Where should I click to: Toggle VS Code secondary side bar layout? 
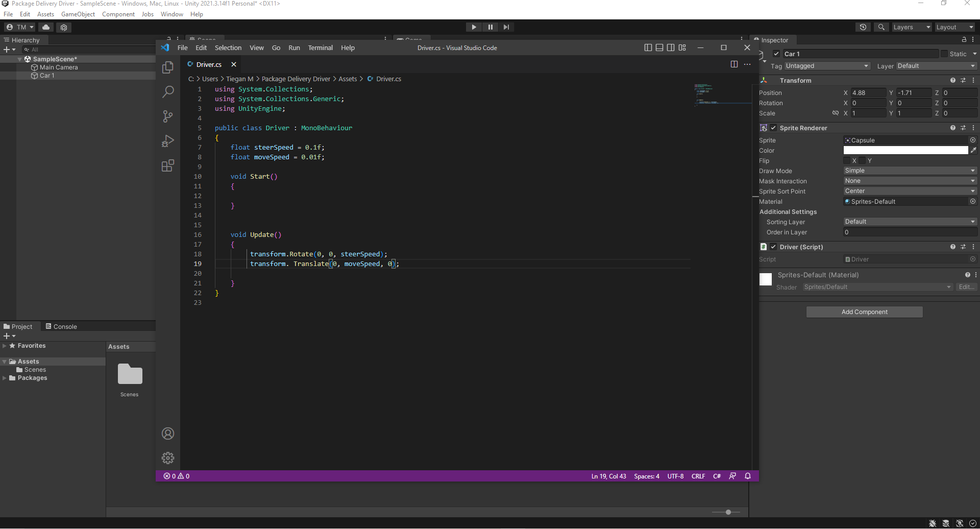click(x=671, y=47)
